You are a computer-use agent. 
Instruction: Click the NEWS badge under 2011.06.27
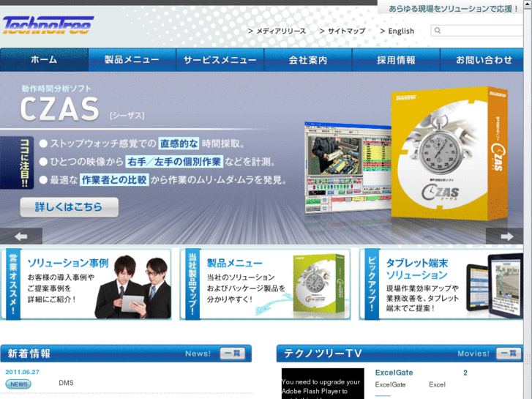pyautogui.click(x=18, y=384)
